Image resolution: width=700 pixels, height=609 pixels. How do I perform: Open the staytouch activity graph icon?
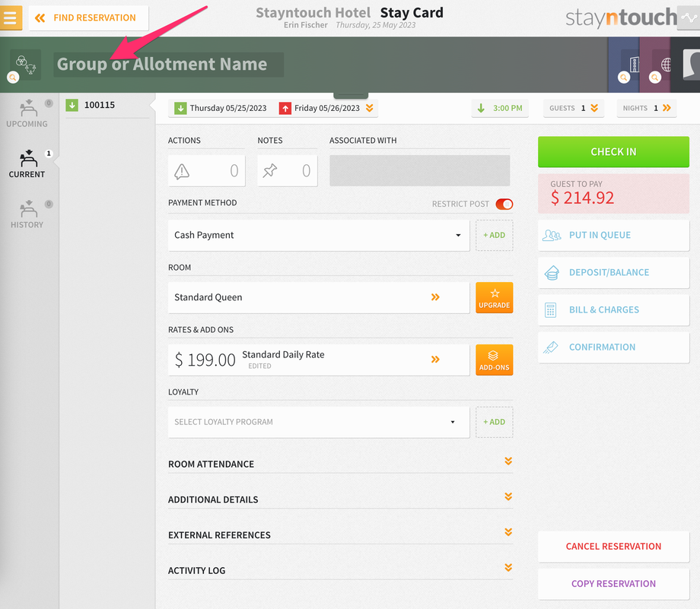pyautogui.click(x=689, y=17)
